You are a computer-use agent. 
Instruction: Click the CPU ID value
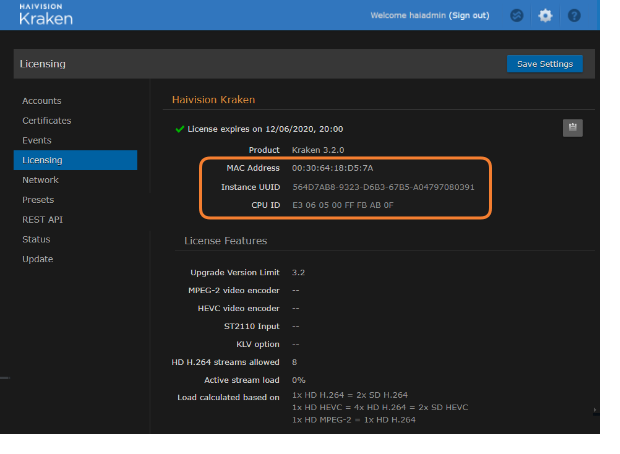point(343,205)
